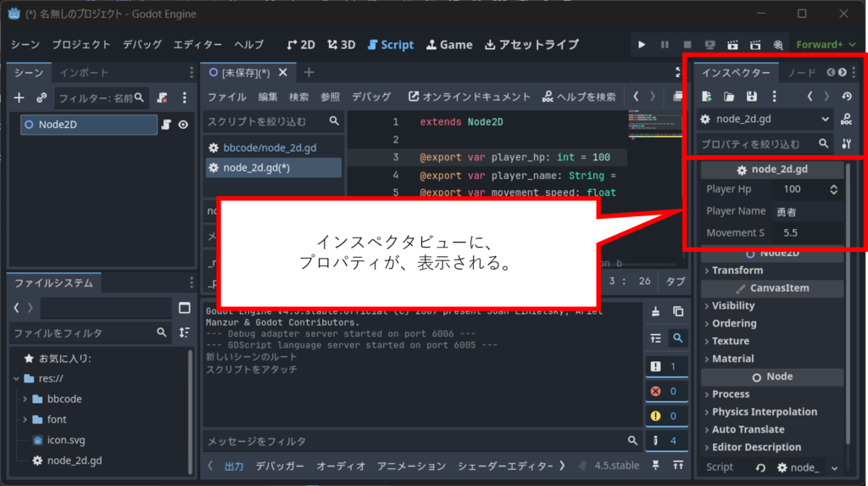Screen dimensions: 868x486
Task: Switch to the 2D workspace
Action: pos(301,44)
